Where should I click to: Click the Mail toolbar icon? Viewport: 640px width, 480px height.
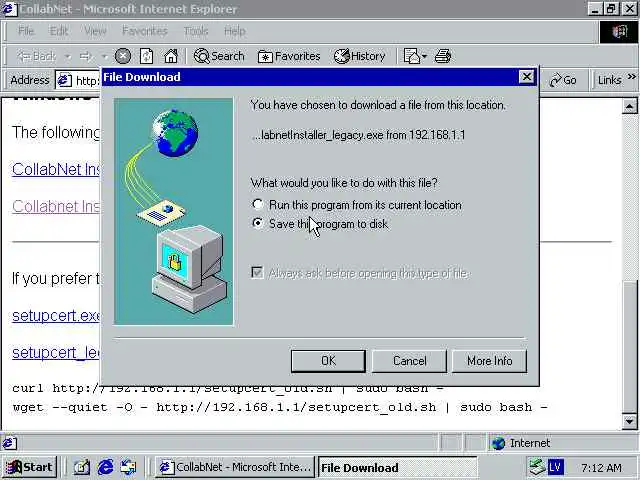pyautogui.click(x=411, y=56)
